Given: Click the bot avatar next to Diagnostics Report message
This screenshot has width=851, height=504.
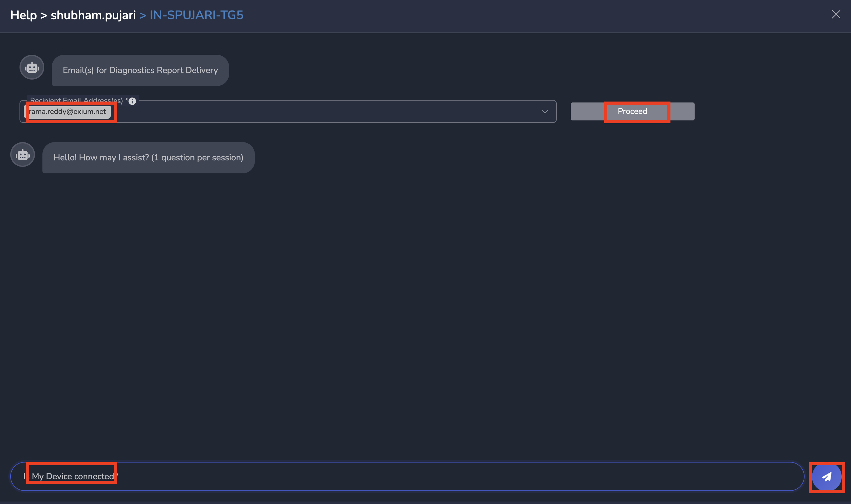Looking at the screenshot, I should coord(32,67).
